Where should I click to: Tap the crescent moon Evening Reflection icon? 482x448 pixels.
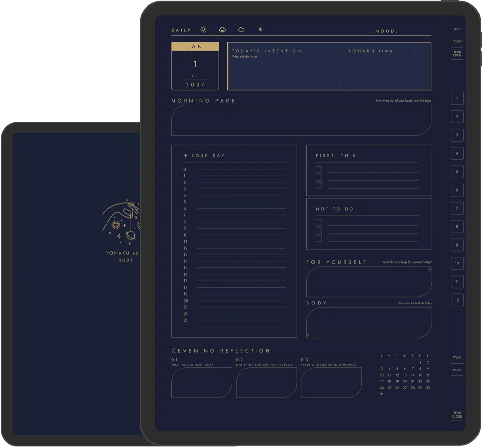174,351
